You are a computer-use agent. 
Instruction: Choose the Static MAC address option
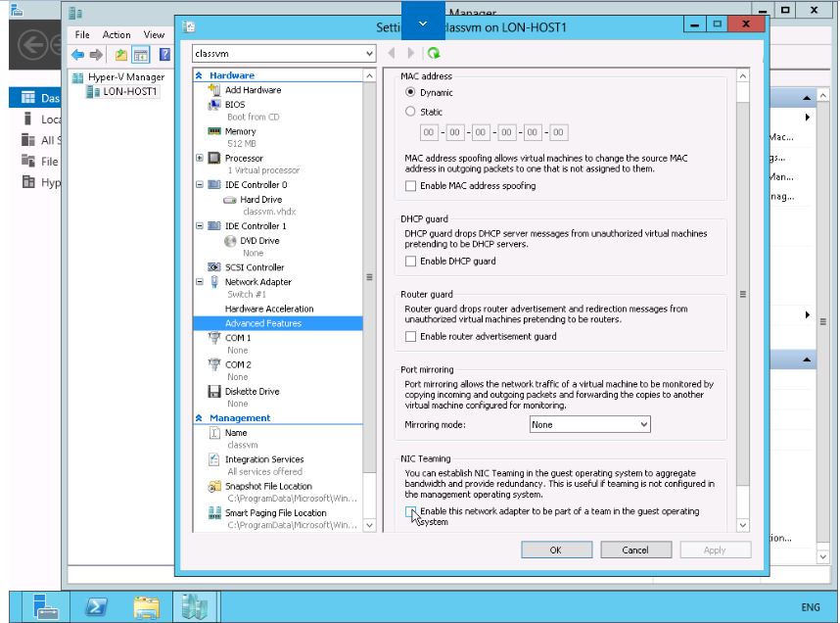[x=411, y=112]
